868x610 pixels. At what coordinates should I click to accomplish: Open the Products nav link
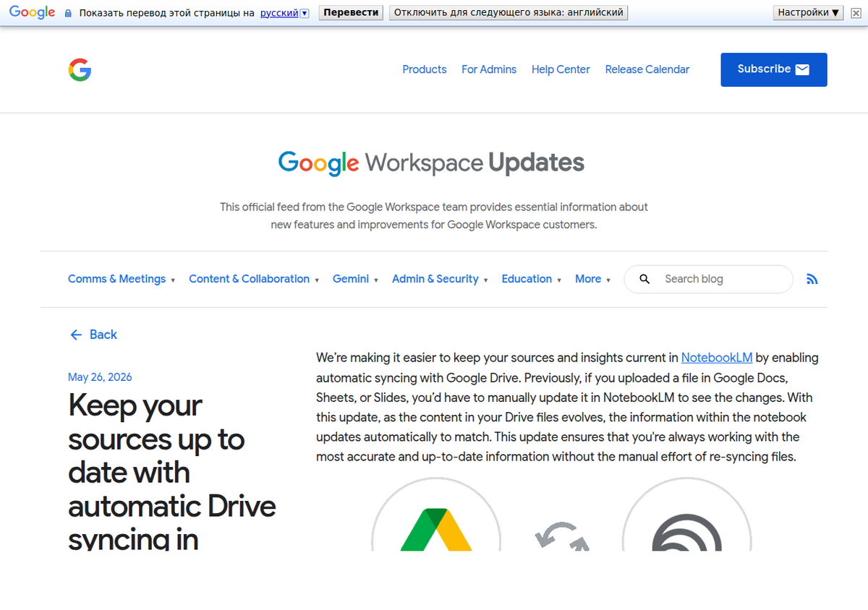(425, 69)
